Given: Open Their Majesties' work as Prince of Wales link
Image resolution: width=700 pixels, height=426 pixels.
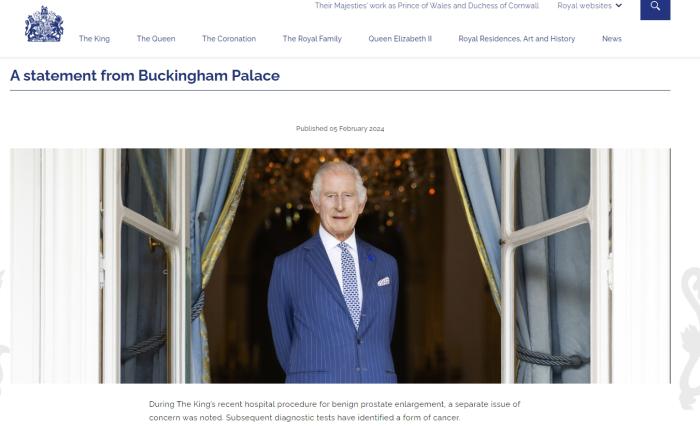Looking at the screenshot, I should [x=427, y=6].
